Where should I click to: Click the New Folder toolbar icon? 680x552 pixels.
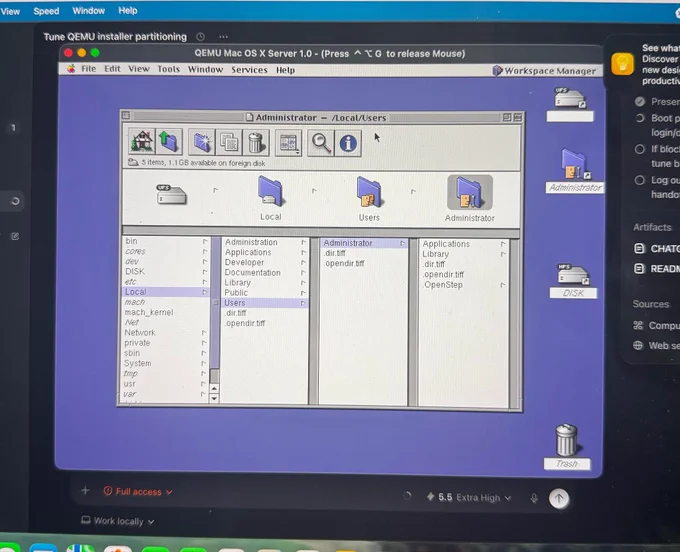point(202,142)
